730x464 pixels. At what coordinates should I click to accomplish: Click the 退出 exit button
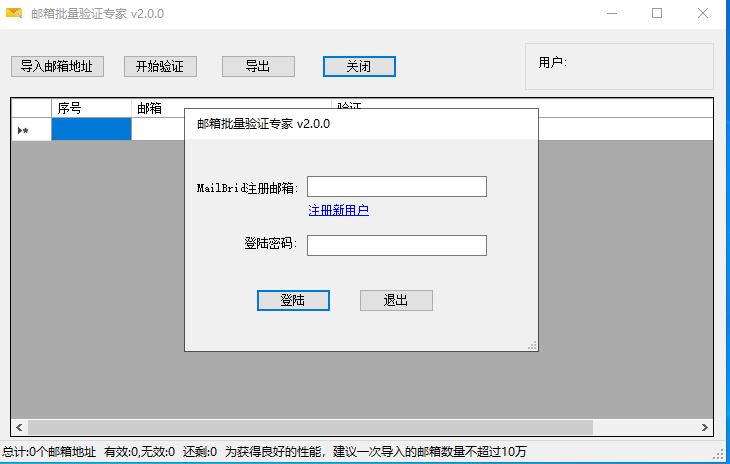(x=396, y=301)
